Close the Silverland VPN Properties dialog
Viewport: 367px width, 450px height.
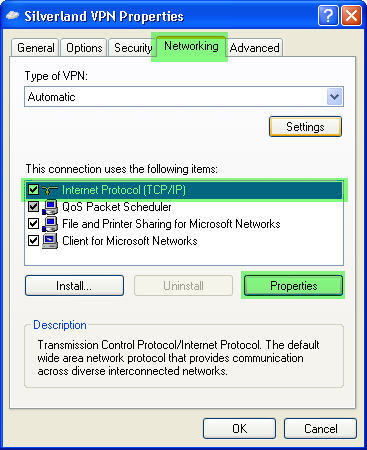[x=352, y=16]
